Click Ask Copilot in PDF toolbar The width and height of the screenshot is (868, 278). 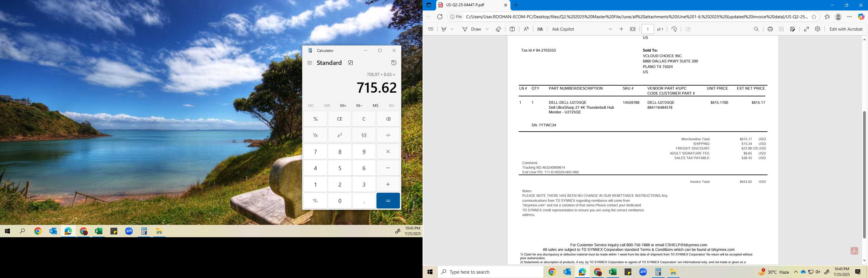563,29
